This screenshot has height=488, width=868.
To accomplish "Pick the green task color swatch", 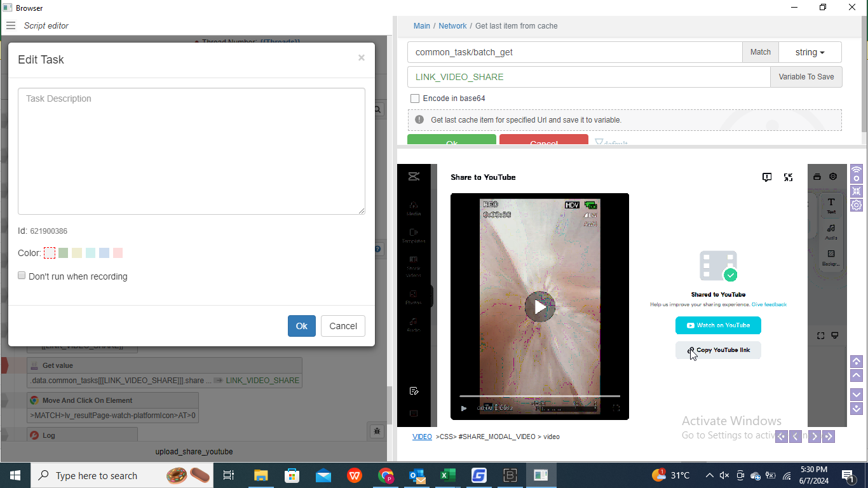I will coord(63,253).
